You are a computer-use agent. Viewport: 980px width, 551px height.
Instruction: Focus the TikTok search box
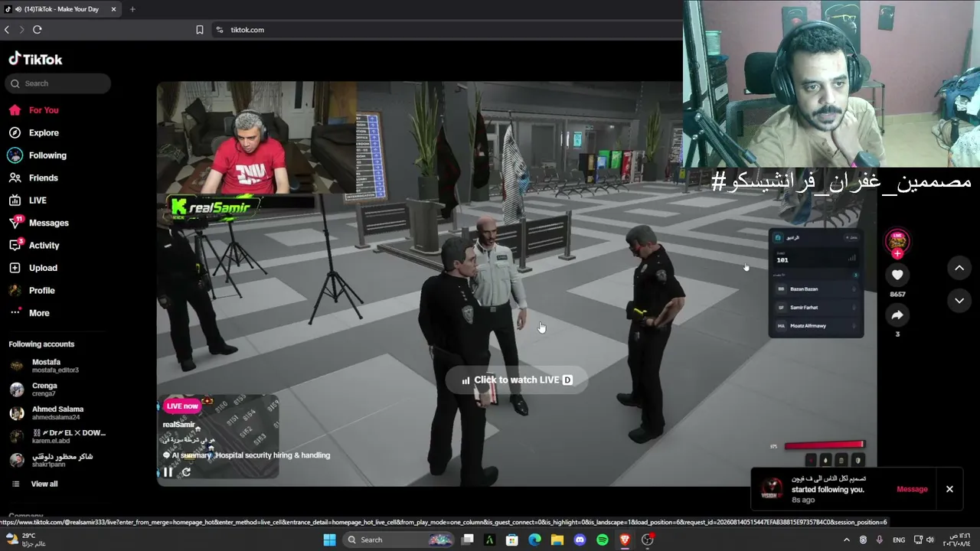click(59, 83)
